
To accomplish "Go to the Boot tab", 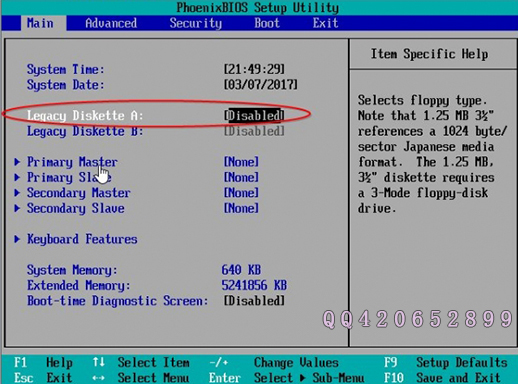I will [267, 23].
